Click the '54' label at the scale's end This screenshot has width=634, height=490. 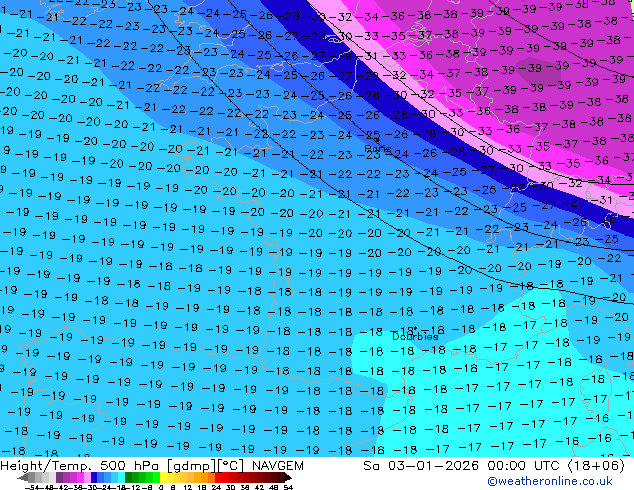pos(287,487)
